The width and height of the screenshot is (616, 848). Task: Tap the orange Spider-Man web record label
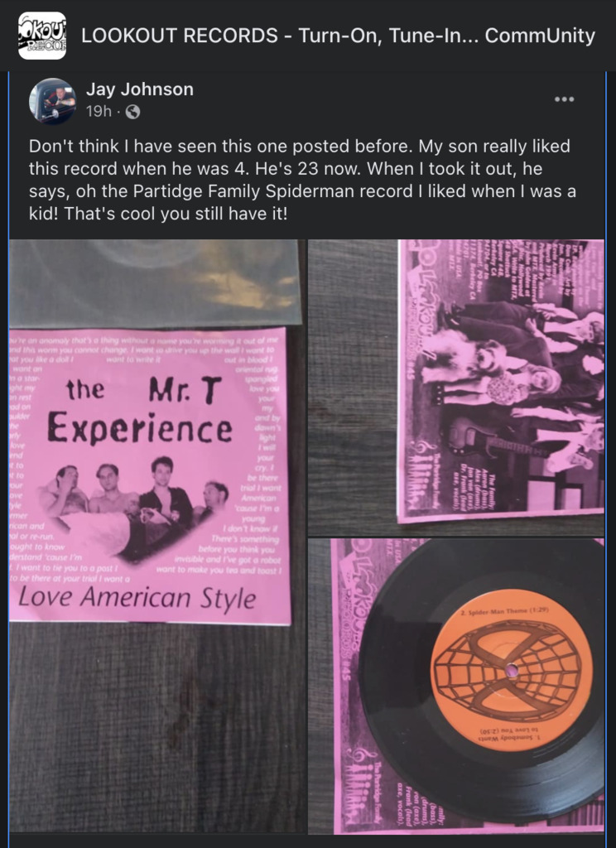tap(508, 671)
